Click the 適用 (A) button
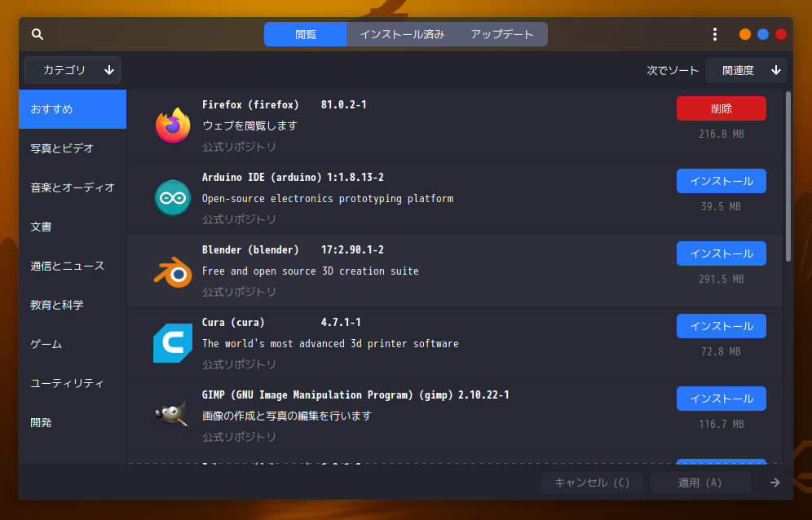 coord(700,483)
